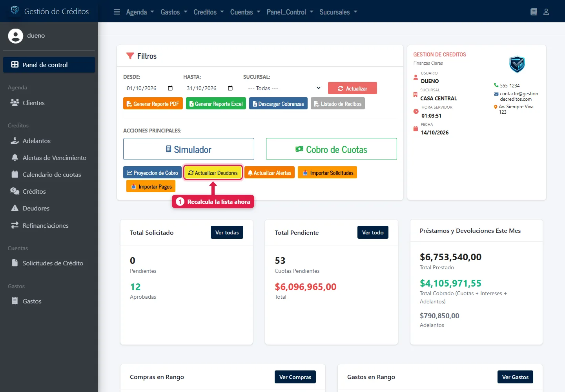Click the red user icon beside USUARIO

[x=416, y=77]
